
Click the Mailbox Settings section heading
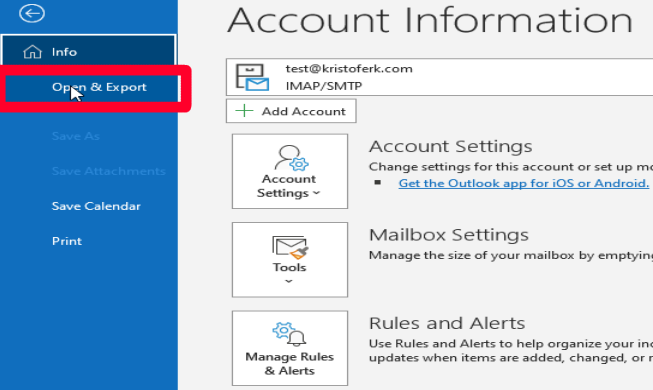click(449, 235)
